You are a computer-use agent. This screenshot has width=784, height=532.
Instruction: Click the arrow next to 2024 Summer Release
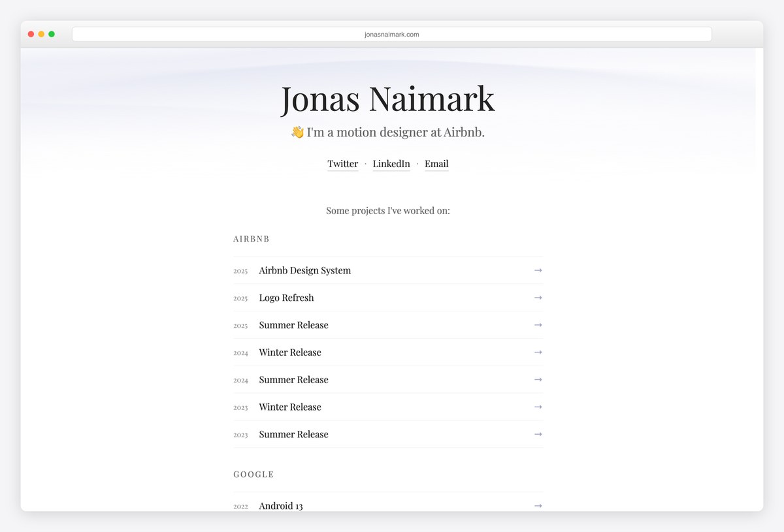pyautogui.click(x=538, y=380)
